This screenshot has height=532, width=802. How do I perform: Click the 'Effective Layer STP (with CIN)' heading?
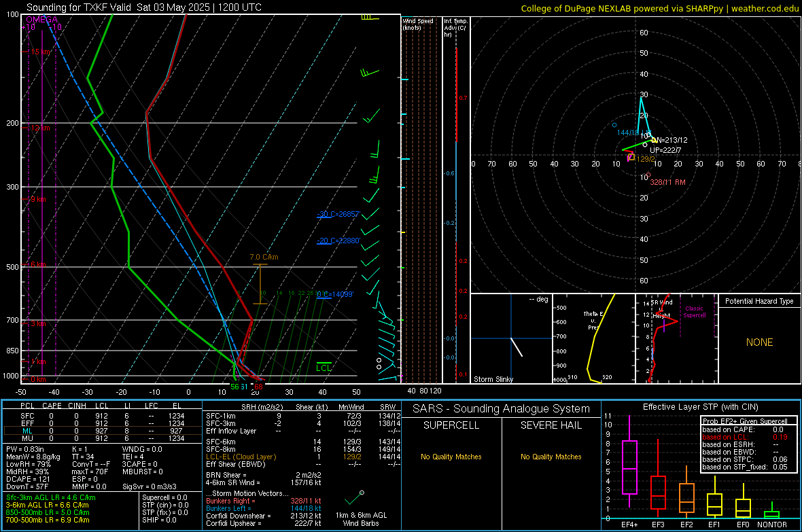[700, 407]
